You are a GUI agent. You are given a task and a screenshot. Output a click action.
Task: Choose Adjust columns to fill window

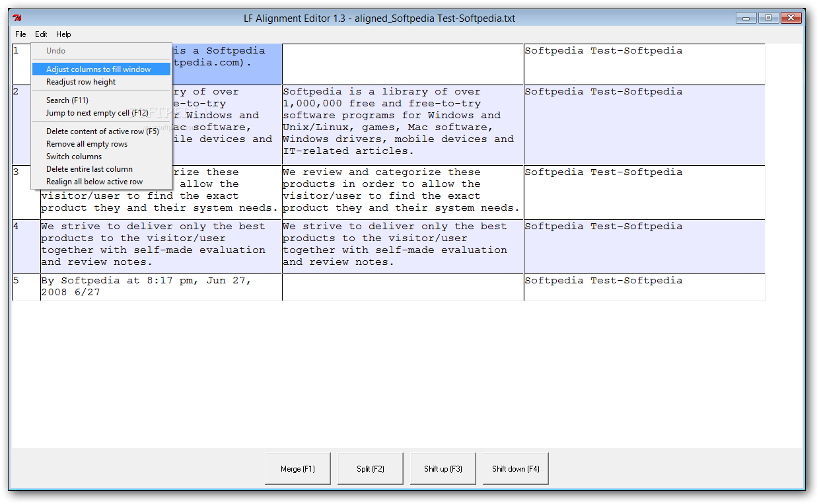101,69
